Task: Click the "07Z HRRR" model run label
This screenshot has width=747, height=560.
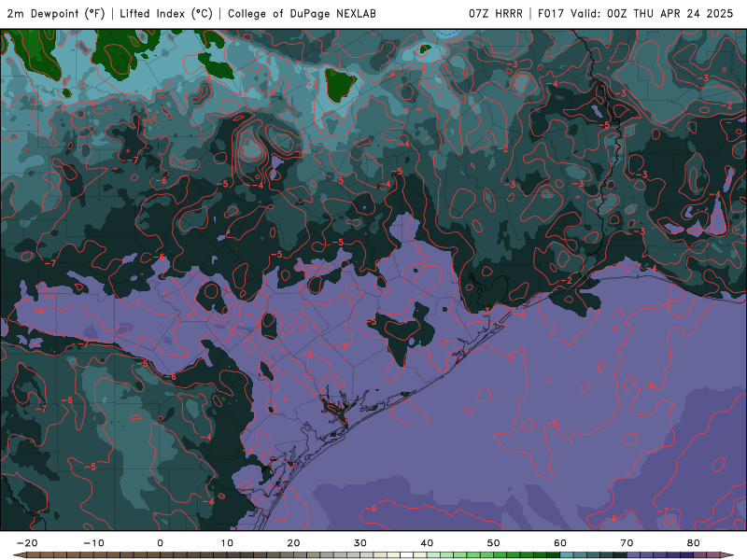Action: [x=496, y=14]
